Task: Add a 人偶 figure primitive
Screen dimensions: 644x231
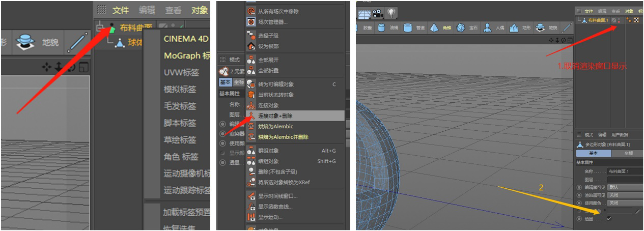Action: tap(487, 28)
